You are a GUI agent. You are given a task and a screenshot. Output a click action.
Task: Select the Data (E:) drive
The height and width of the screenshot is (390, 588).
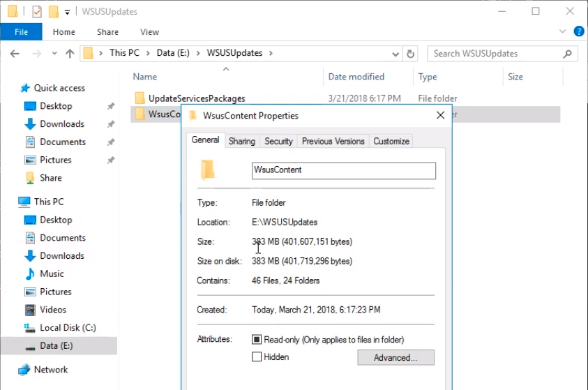click(x=59, y=346)
